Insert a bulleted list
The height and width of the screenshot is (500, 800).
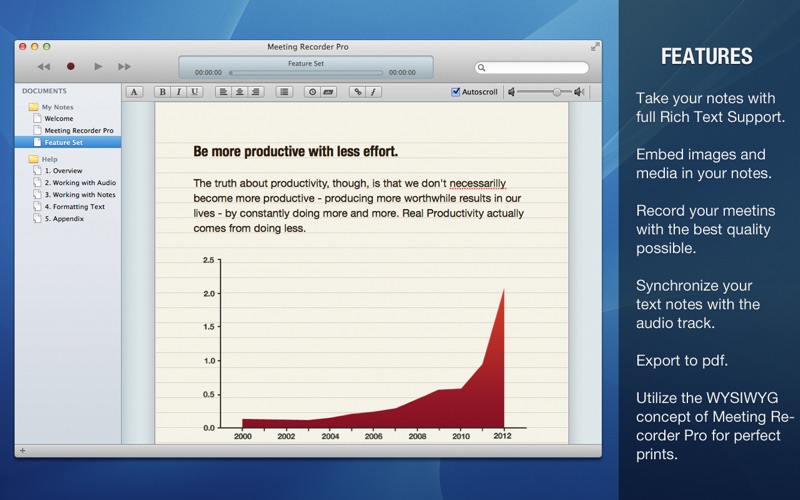coord(284,92)
